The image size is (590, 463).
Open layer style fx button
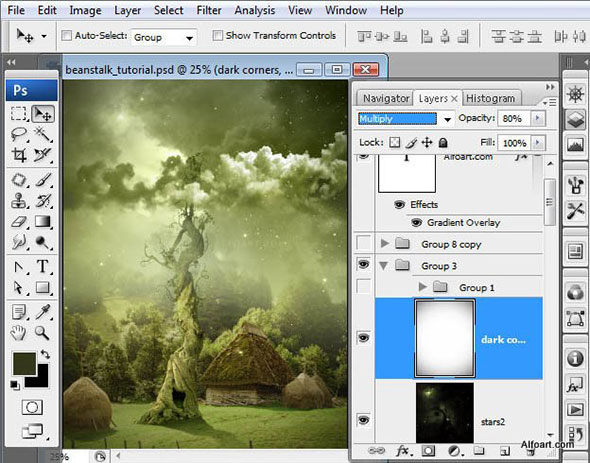[x=403, y=450]
